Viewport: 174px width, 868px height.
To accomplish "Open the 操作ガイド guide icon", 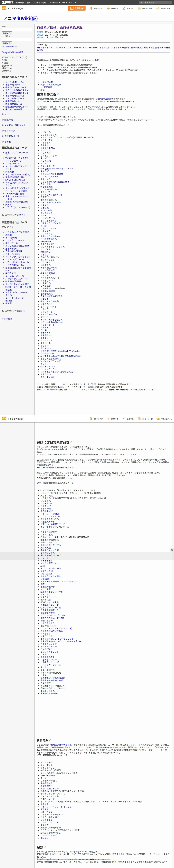I will tap(91, 8).
